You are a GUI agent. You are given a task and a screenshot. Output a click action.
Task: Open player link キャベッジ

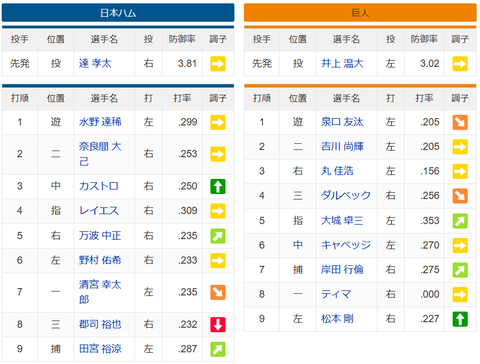click(346, 245)
